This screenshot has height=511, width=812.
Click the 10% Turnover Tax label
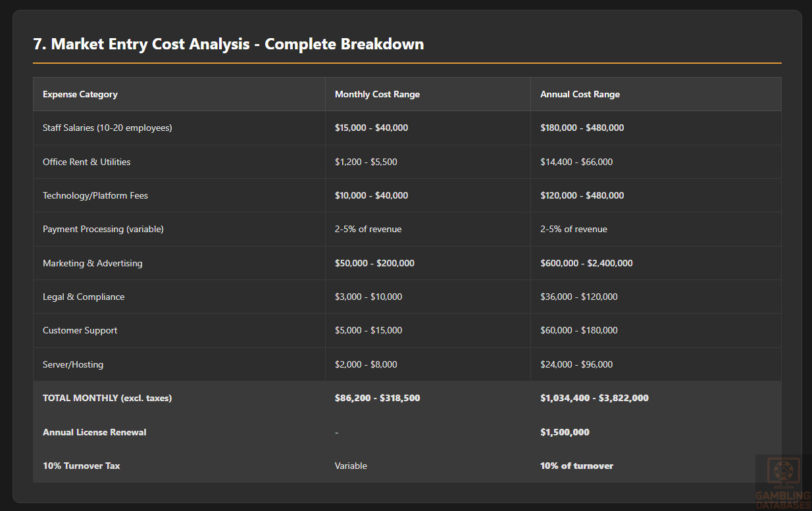pyautogui.click(x=81, y=466)
